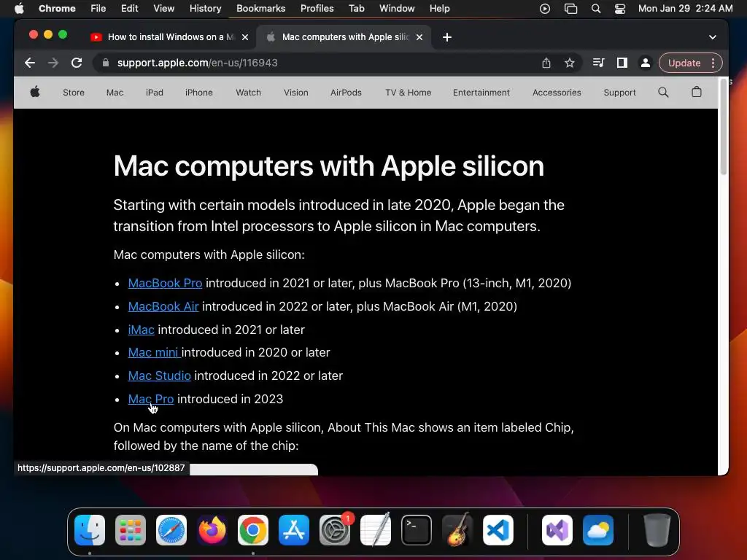This screenshot has width=747, height=560.
Task: Open the Profiles menu
Action: pos(317,9)
